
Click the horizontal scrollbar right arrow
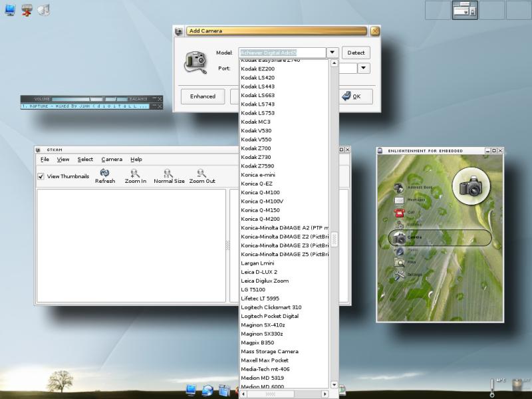click(325, 394)
